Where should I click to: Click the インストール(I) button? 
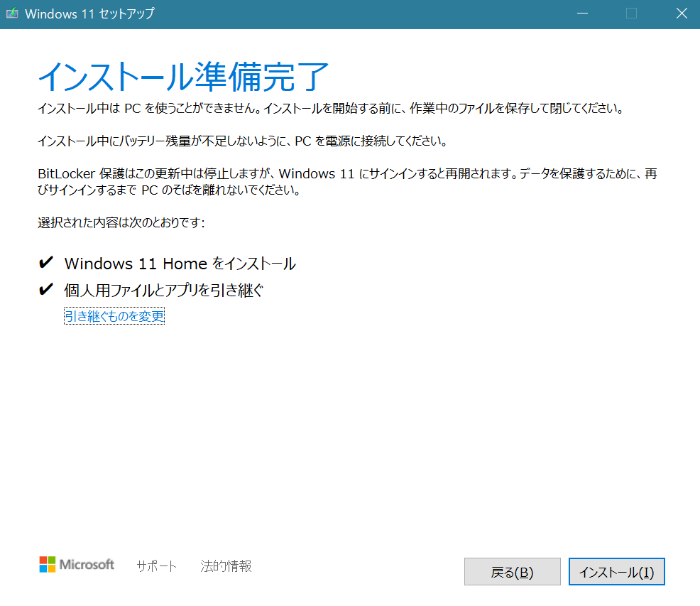616,572
